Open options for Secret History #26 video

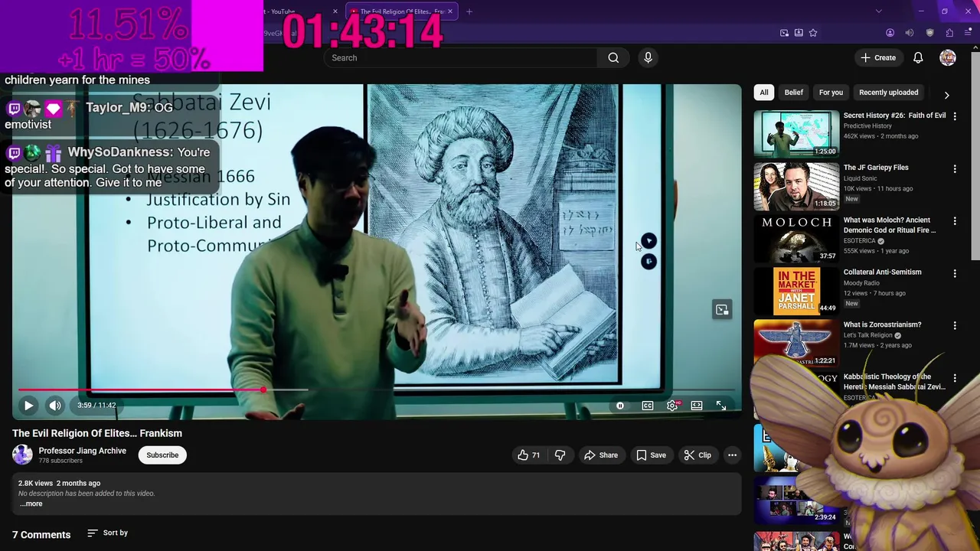pos(955,116)
